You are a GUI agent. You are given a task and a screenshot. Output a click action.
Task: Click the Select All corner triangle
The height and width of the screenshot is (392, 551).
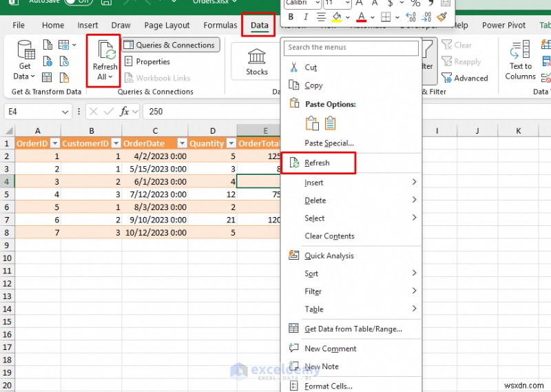8,131
